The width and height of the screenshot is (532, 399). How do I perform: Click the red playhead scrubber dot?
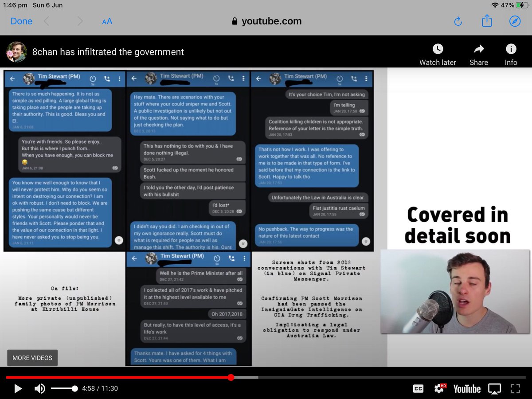pos(231,377)
